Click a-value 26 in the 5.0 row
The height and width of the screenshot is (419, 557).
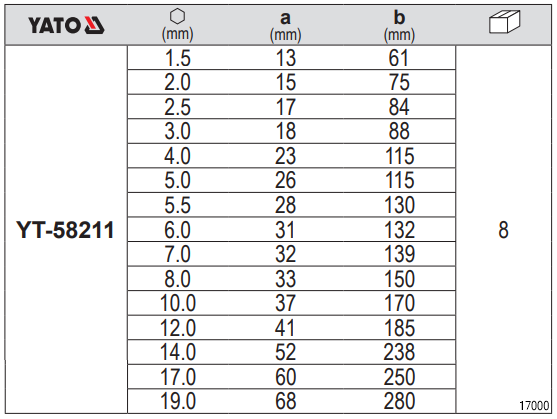285,181
